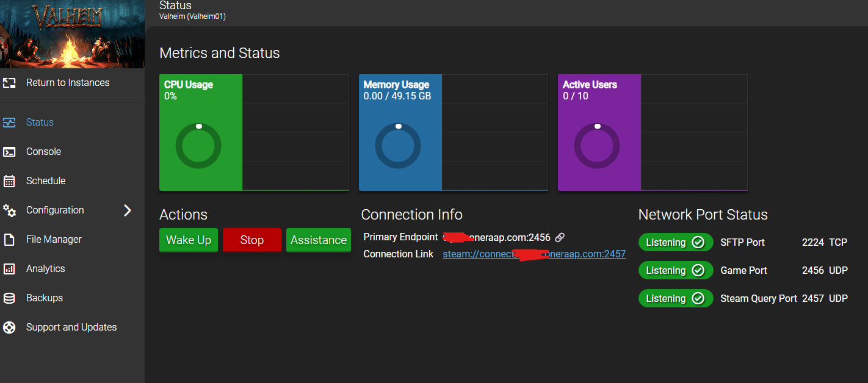Click the "Valheim (Valheim01)" instance name
This screenshot has height=383, width=868.
point(192,16)
